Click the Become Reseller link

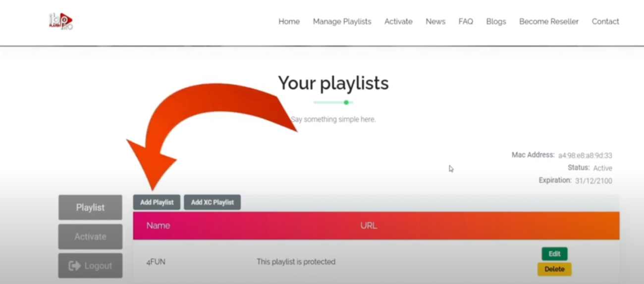click(x=548, y=21)
